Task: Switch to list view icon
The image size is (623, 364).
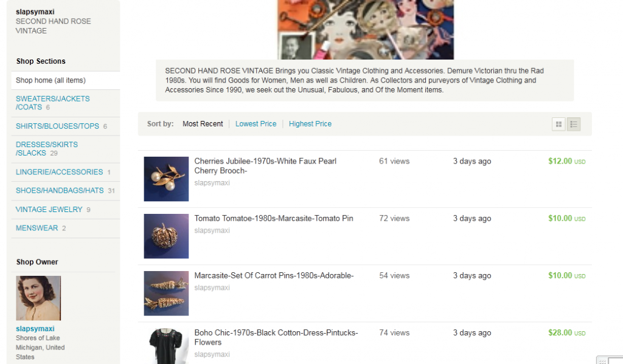Action: pos(574,125)
